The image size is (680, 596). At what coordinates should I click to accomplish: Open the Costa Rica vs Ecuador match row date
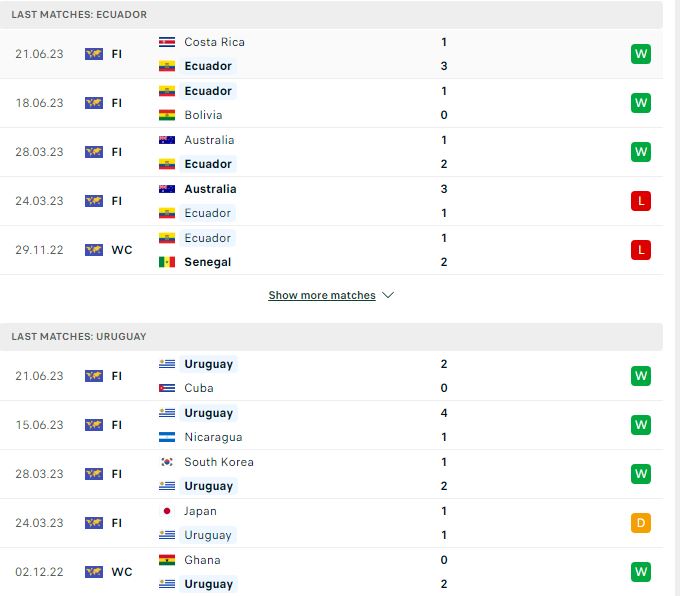coord(39,54)
